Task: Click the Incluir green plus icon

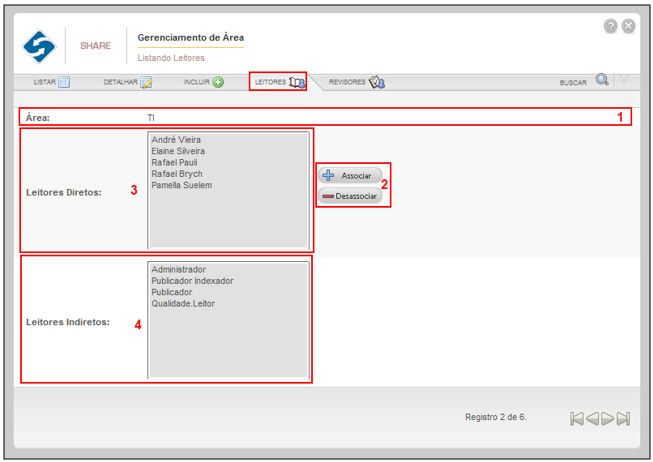Action: (218, 82)
